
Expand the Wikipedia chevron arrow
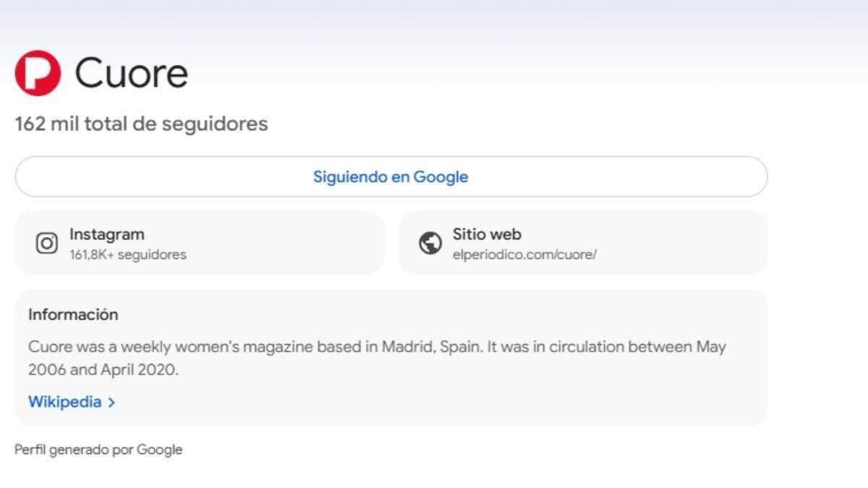pyautogui.click(x=111, y=403)
